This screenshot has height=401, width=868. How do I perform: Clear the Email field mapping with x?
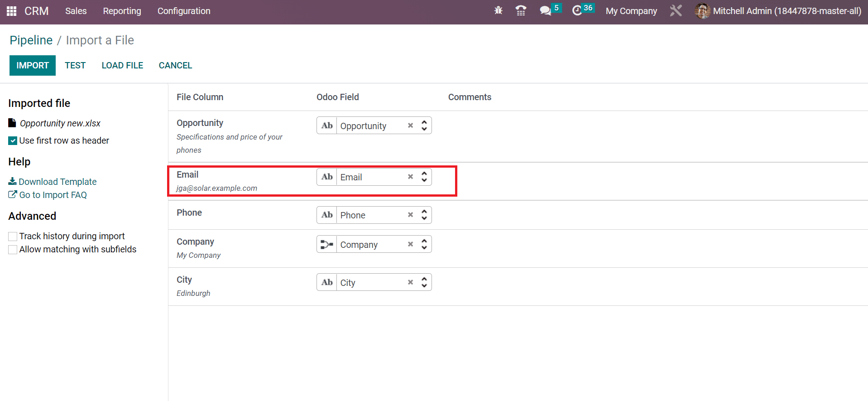(410, 177)
